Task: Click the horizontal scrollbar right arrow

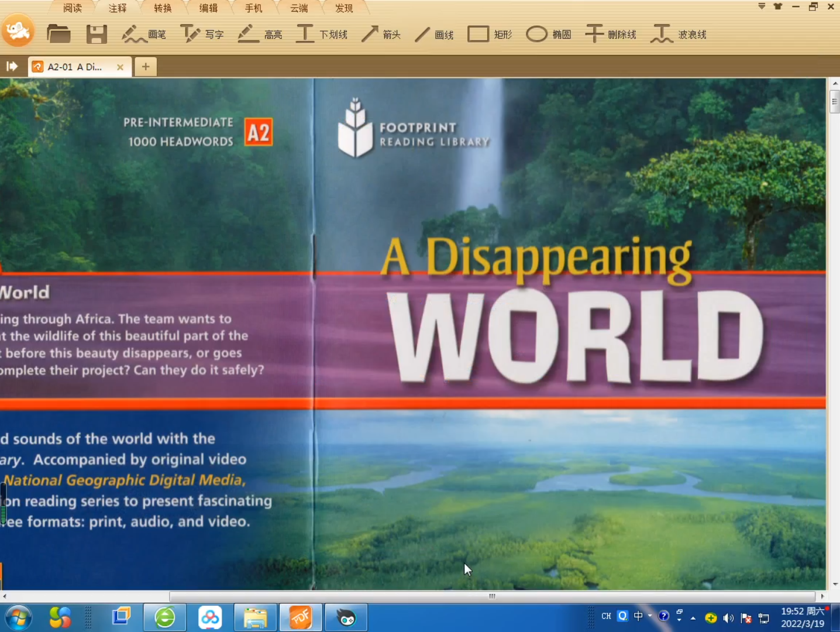Action: (x=822, y=596)
